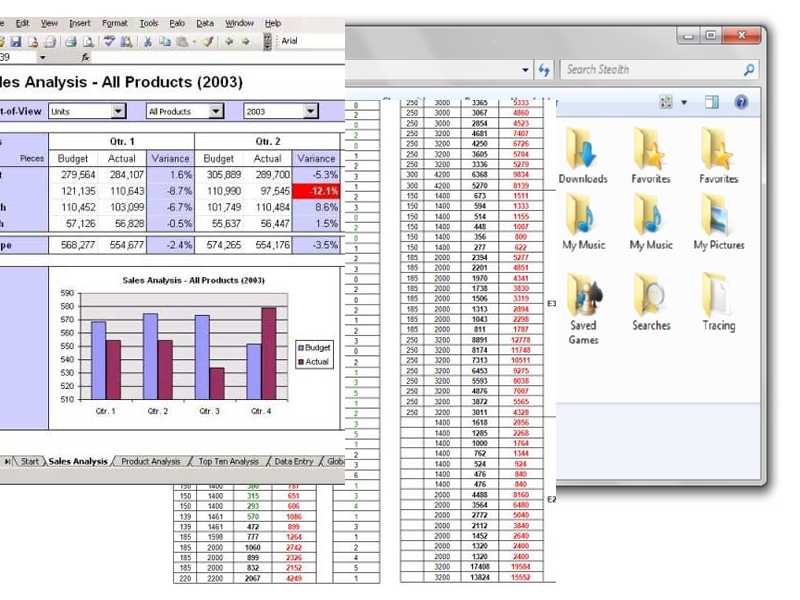
Task: Toggle the preview pane in Explorer
Action: [712, 102]
